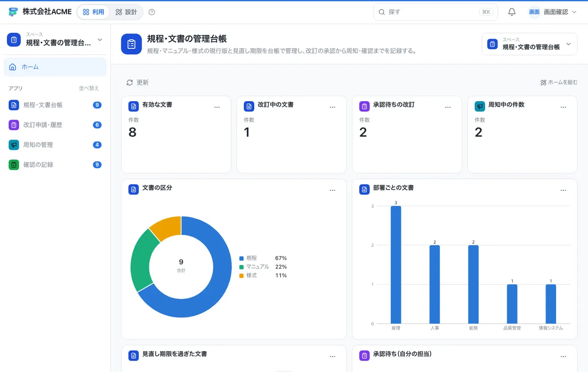
Task: Switch to 利用 mode
Action: pyautogui.click(x=94, y=12)
